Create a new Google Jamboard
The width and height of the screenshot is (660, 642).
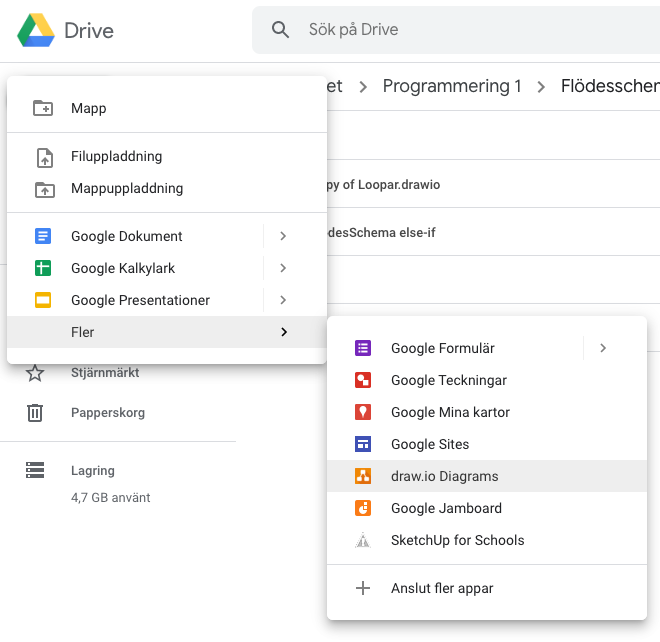487,508
